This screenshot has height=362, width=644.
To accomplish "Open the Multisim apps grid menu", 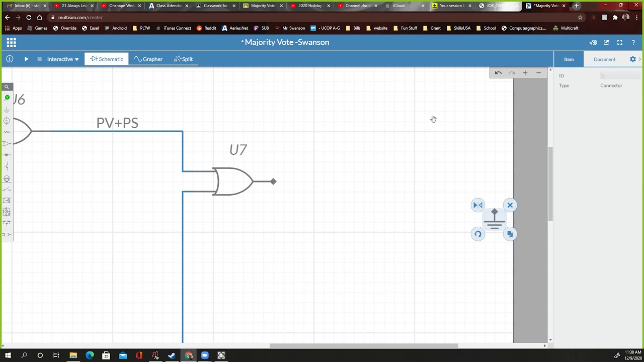I will coord(11,43).
